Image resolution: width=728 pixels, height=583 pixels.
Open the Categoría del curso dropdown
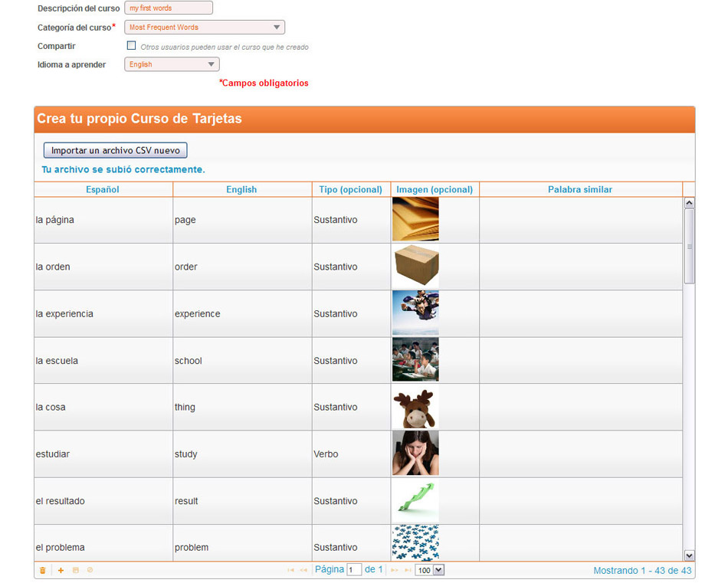click(x=204, y=28)
